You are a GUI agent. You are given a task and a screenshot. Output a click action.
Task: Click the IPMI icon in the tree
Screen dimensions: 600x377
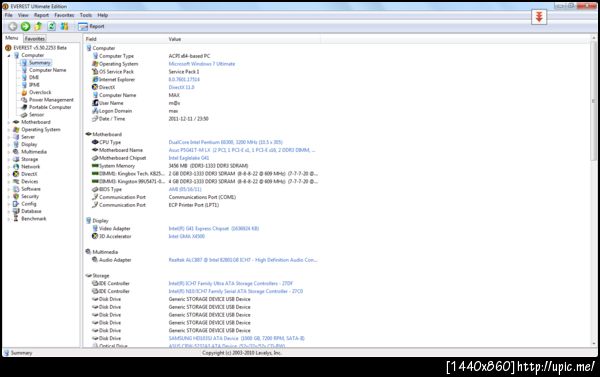pos(24,85)
